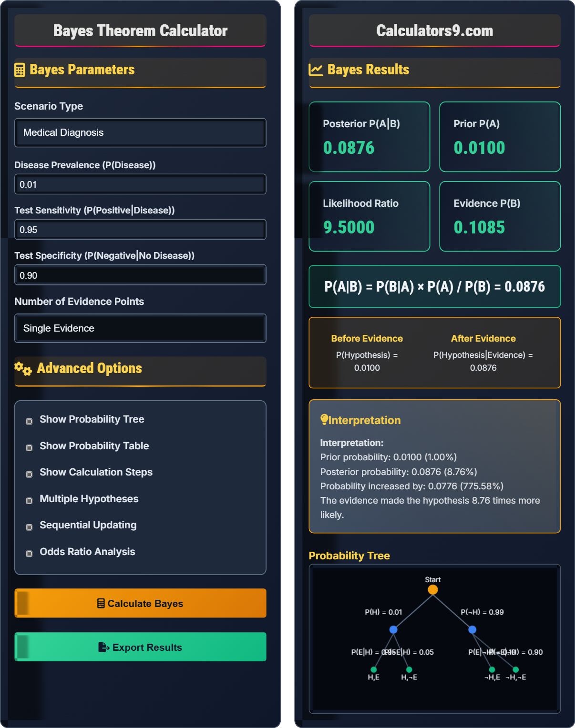Open the Scenario Type dropdown
This screenshot has width=575, height=728.
point(140,132)
